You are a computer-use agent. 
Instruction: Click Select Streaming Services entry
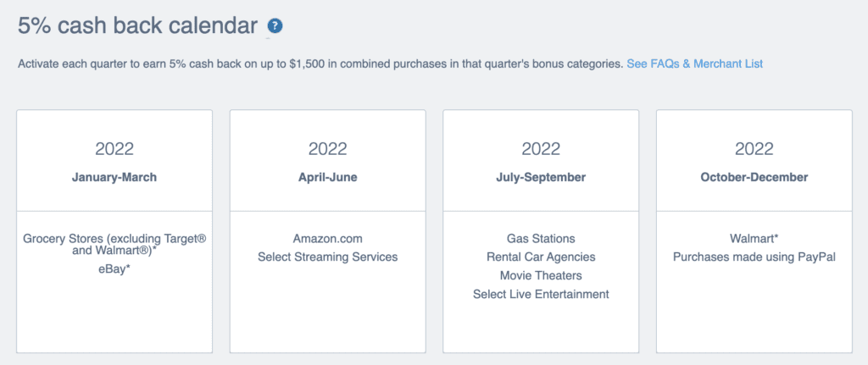coord(328,257)
